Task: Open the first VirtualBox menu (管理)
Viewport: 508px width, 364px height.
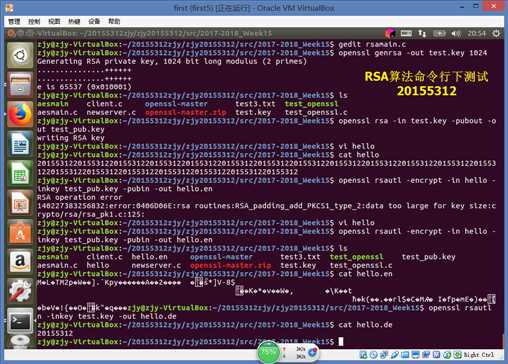Action: pyautogui.click(x=14, y=21)
